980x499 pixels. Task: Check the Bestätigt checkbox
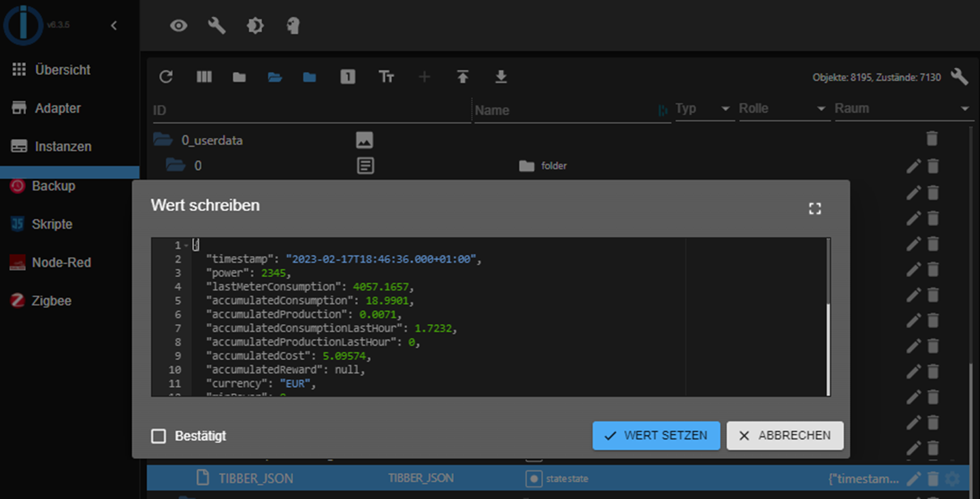pos(159,436)
